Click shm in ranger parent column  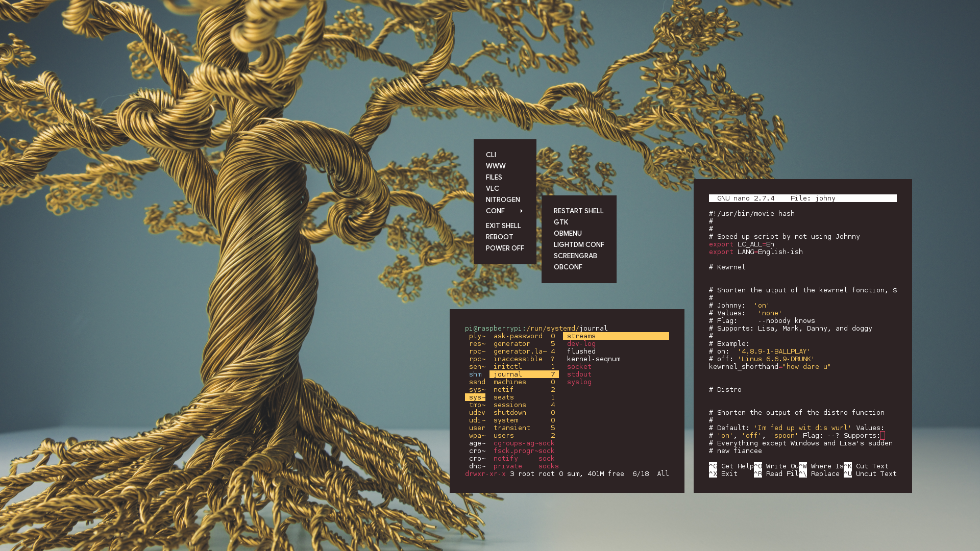click(x=475, y=374)
